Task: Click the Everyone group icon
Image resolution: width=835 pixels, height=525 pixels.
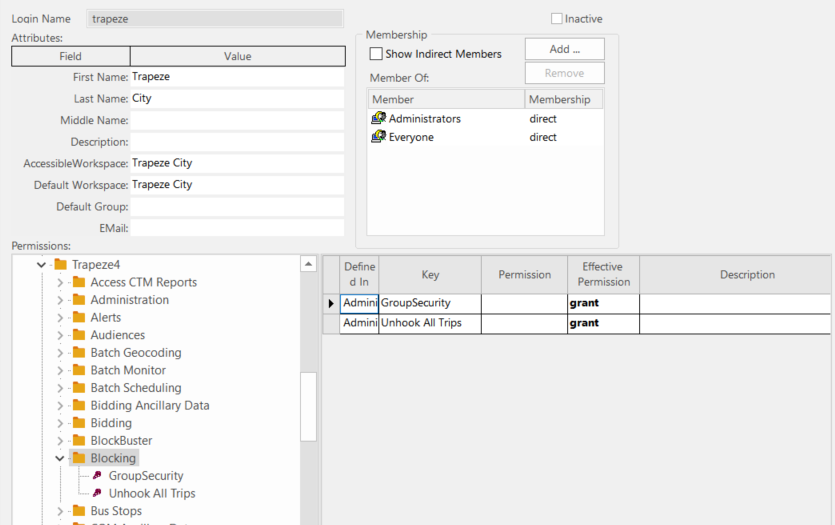Action: pyautogui.click(x=379, y=136)
